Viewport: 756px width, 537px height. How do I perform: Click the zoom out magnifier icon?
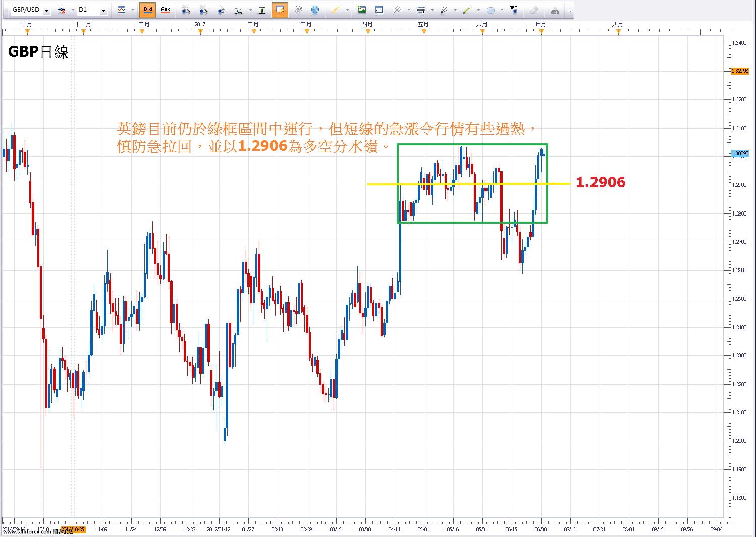pyautogui.click(x=203, y=10)
